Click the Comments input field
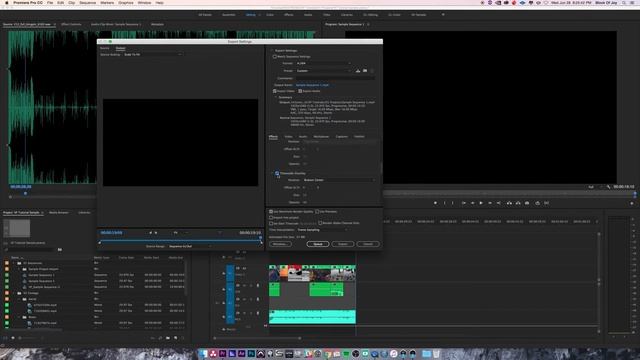Viewport: 640px width, 360px height. [335, 78]
